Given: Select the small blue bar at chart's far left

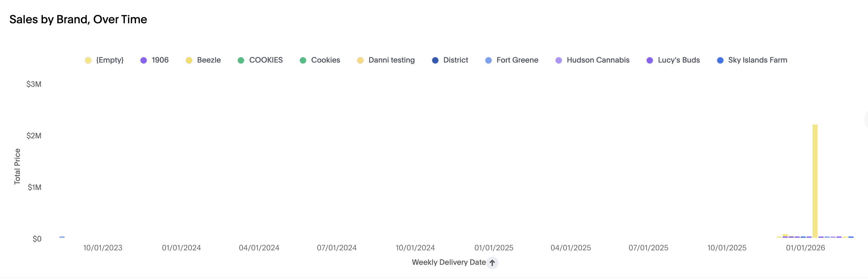Looking at the screenshot, I should 62,237.
